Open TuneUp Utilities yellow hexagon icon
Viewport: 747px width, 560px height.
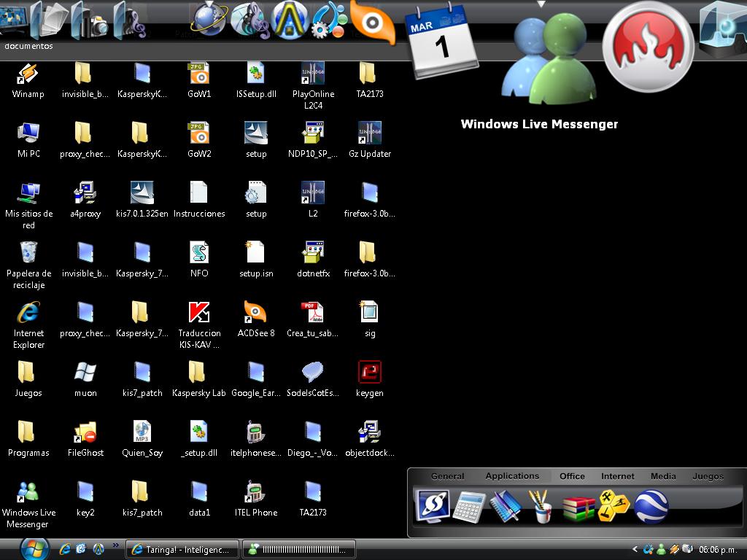point(614,506)
